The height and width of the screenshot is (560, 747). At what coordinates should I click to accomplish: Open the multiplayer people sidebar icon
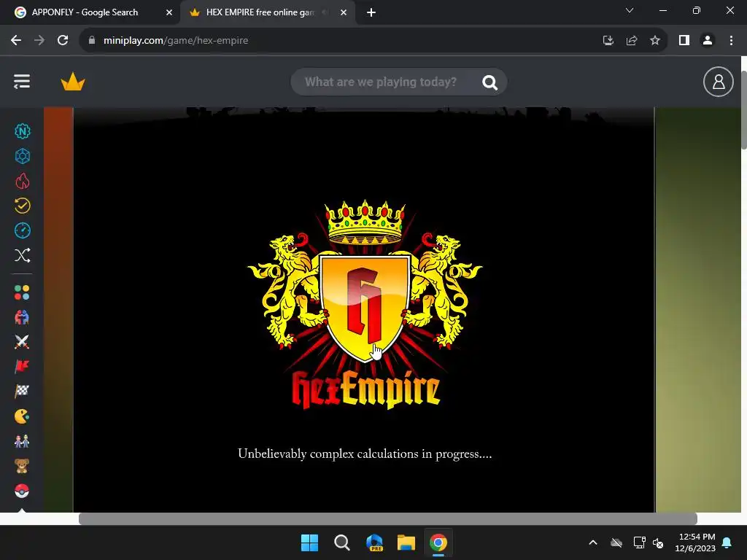[x=22, y=317]
